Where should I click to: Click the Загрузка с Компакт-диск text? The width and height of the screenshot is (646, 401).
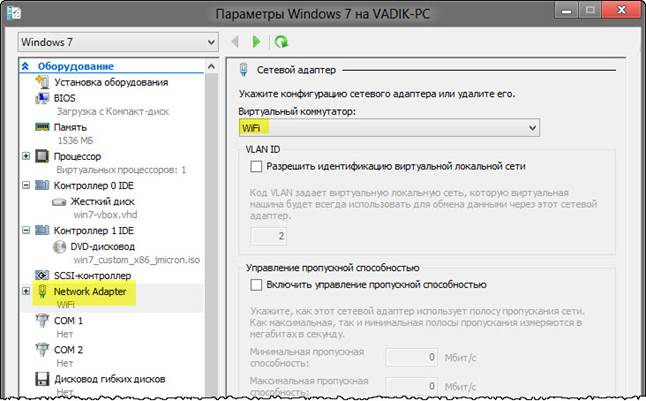click(x=113, y=112)
